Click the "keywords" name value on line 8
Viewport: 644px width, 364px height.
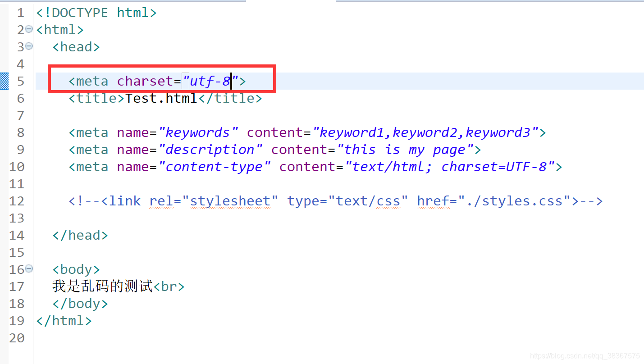point(198,132)
